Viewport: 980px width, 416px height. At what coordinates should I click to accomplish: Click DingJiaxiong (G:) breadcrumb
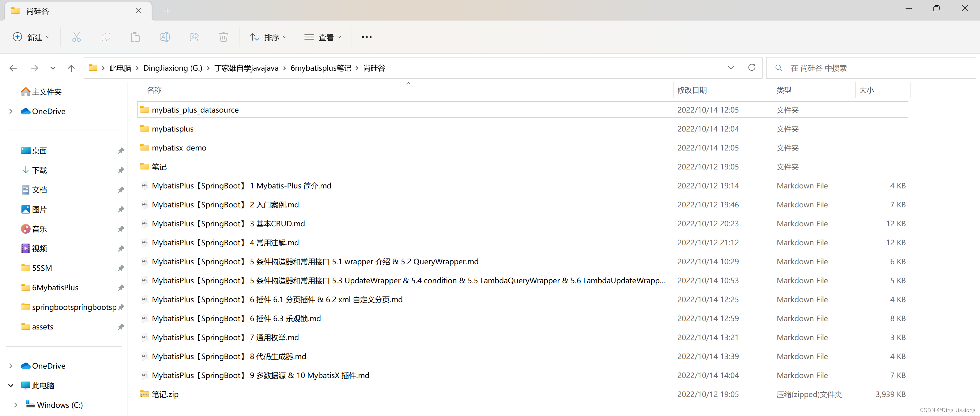point(173,68)
